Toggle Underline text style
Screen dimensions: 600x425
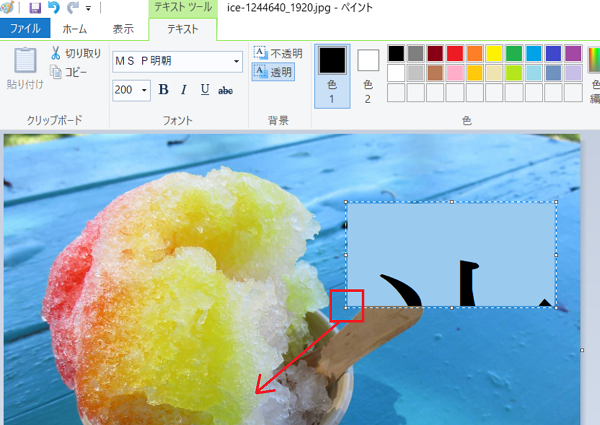[x=205, y=90]
